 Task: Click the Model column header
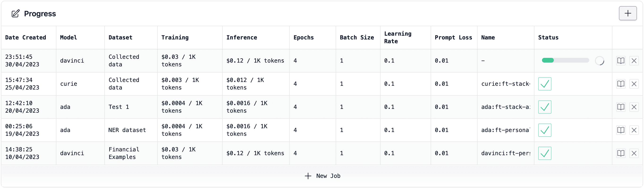68,38
